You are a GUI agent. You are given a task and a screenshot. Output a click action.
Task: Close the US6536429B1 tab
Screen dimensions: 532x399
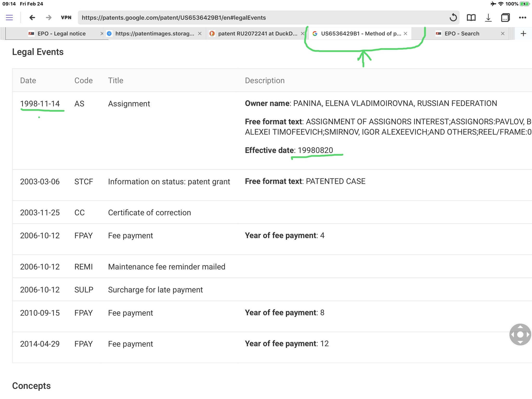405,34
